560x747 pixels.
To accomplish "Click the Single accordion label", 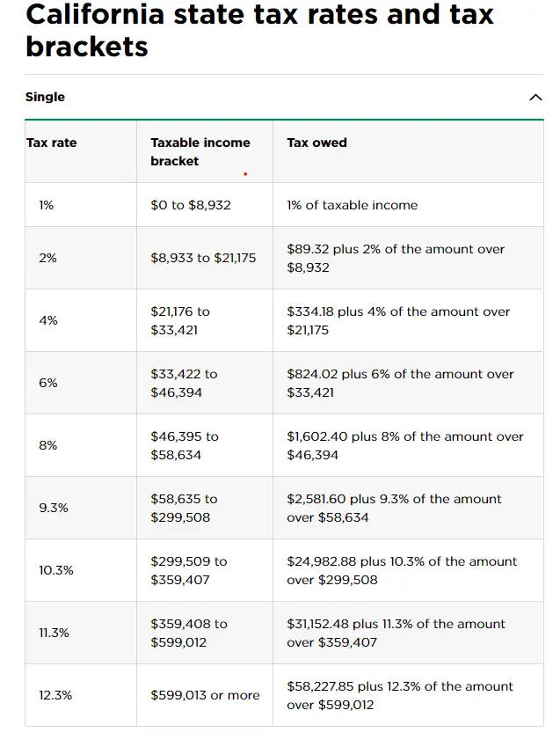I will pyautogui.click(x=45, y=97).
